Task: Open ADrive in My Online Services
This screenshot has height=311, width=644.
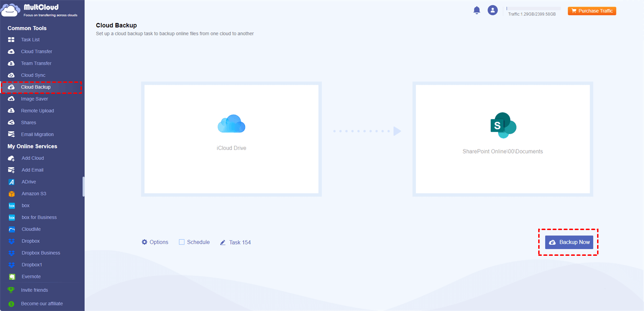Action: [29, 182]
